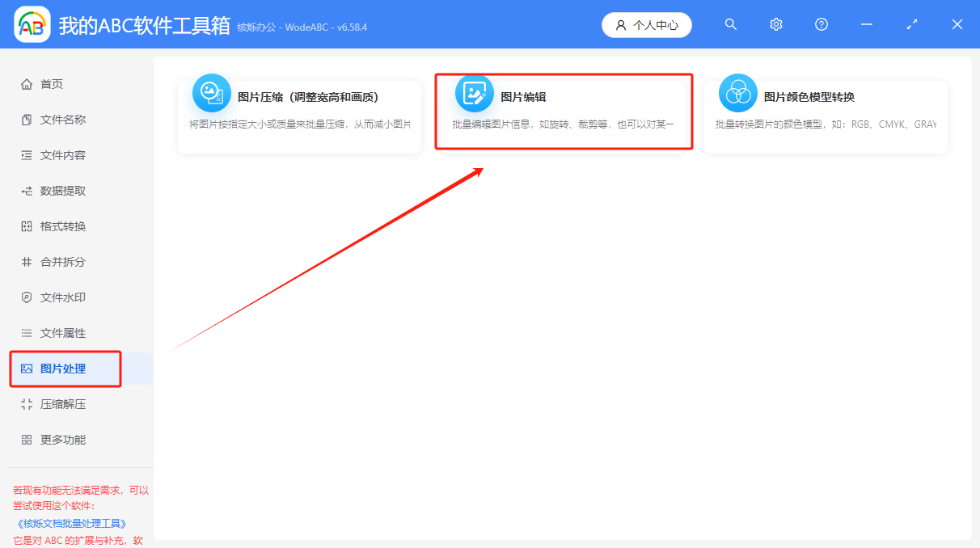Click the ABC app logo icon
This screenshot has width=980, height=548.
32,24
